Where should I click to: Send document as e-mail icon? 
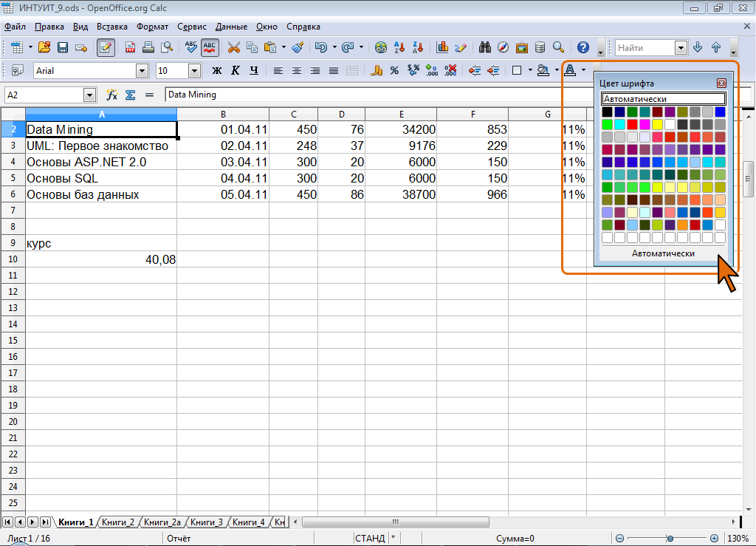pyautogui.click(x=81, y=47)
